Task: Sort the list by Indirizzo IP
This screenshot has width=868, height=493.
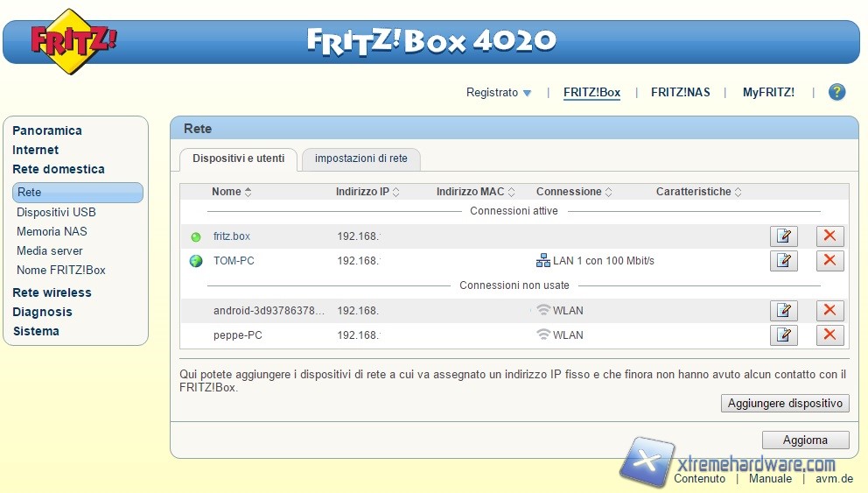Action: pos(367,192)
